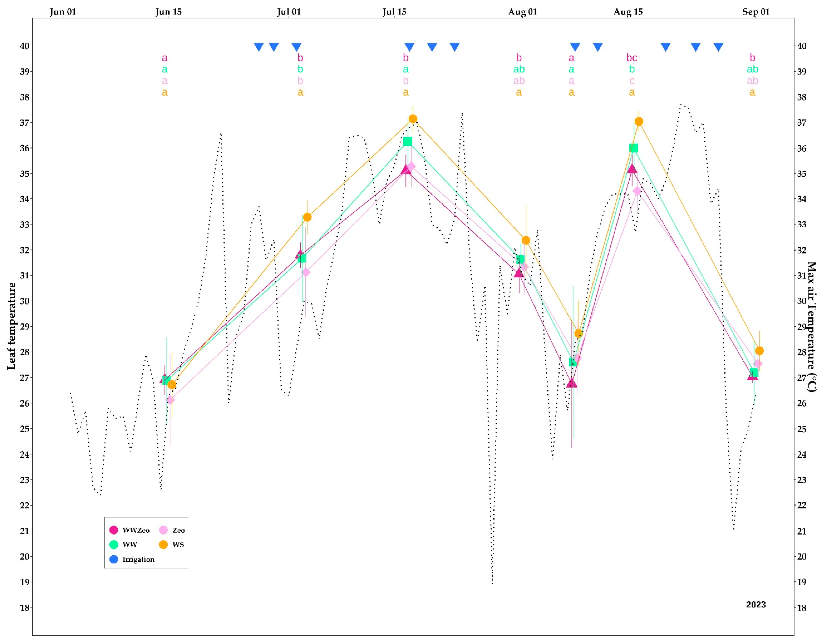The width and height of the screenshot is (824, 644).
Task: Click the WS orange legend swatch
Action: tap(163, 544)
